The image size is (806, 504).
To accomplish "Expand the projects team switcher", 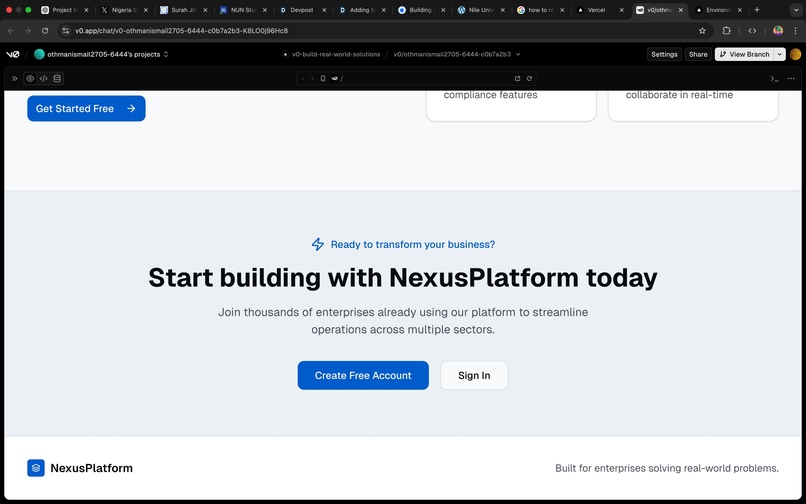I will [166, 54].
